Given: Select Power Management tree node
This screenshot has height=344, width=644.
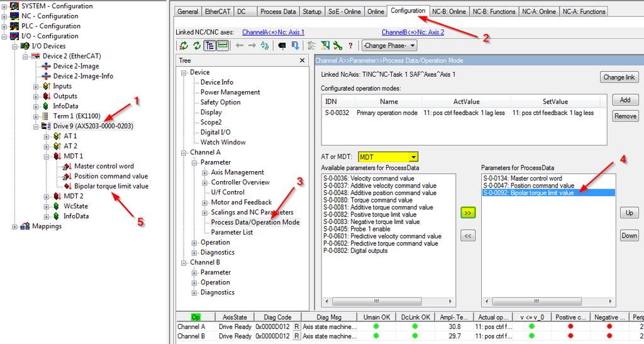Looking at the screenshot, I should [x=230, y=92].
